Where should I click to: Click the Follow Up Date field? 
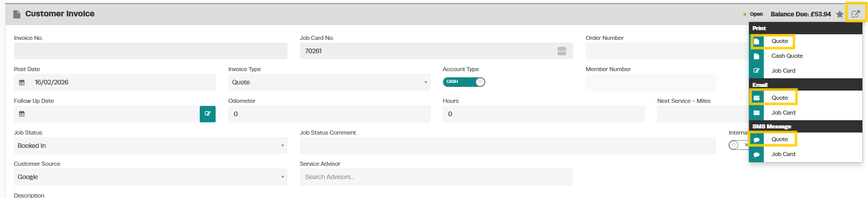[106, 114]
